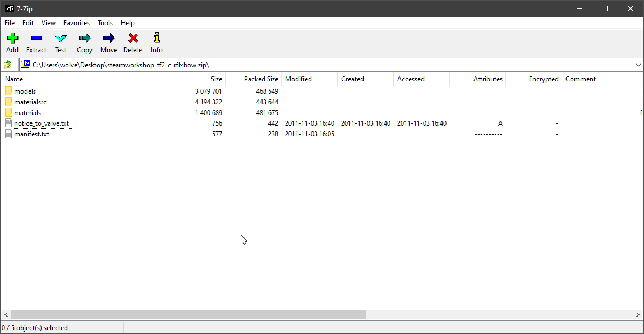The height and width of the screenshot is (334, 644).
Task: Click attribute A of notice_to_valve.txt
Action: point(500,123)
